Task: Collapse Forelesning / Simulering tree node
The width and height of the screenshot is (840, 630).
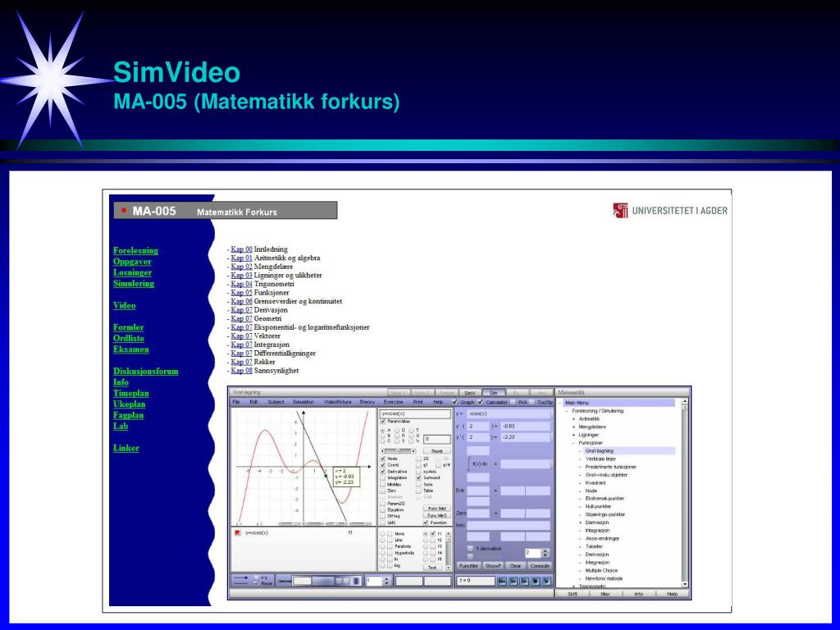Action: click(566, 411)
